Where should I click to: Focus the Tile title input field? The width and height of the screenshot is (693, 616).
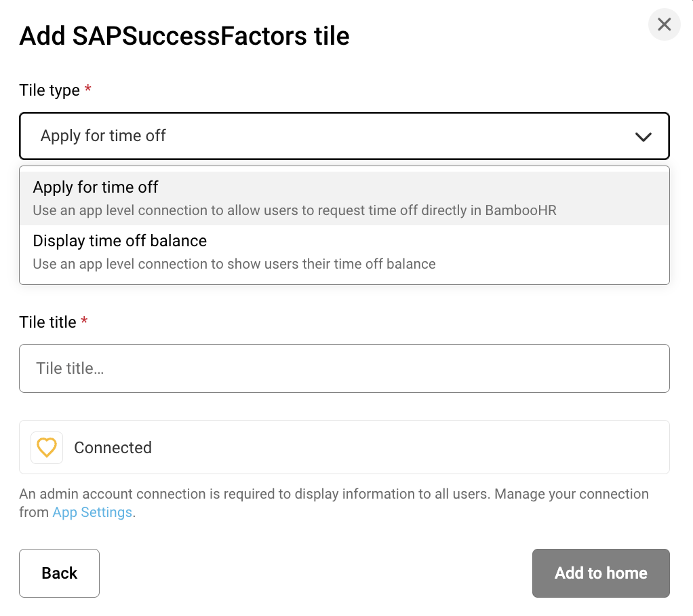[344, 368]
